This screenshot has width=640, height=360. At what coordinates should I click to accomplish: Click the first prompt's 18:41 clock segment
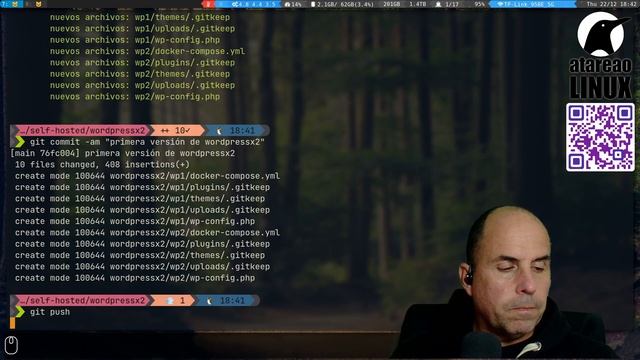pos(238,131)
